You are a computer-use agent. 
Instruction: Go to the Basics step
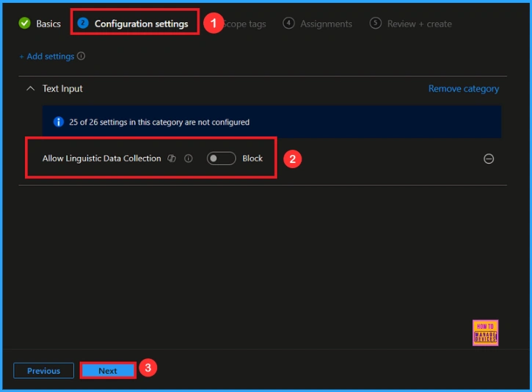pos(48,23)
